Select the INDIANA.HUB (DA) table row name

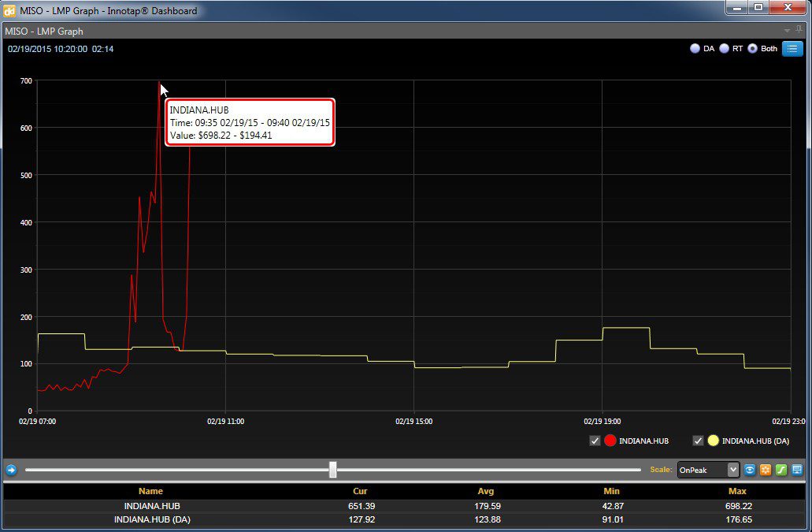pyautogui.click(x=152, y=519)
